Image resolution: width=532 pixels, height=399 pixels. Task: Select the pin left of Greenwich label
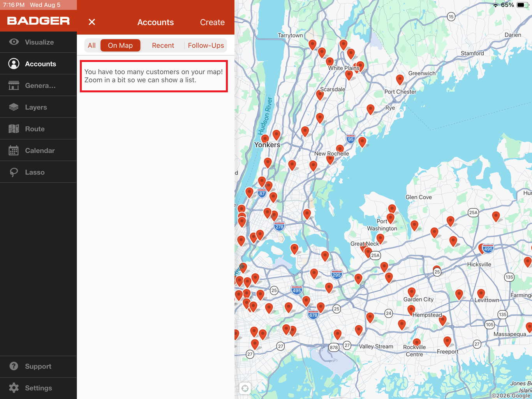click(400, 79)
